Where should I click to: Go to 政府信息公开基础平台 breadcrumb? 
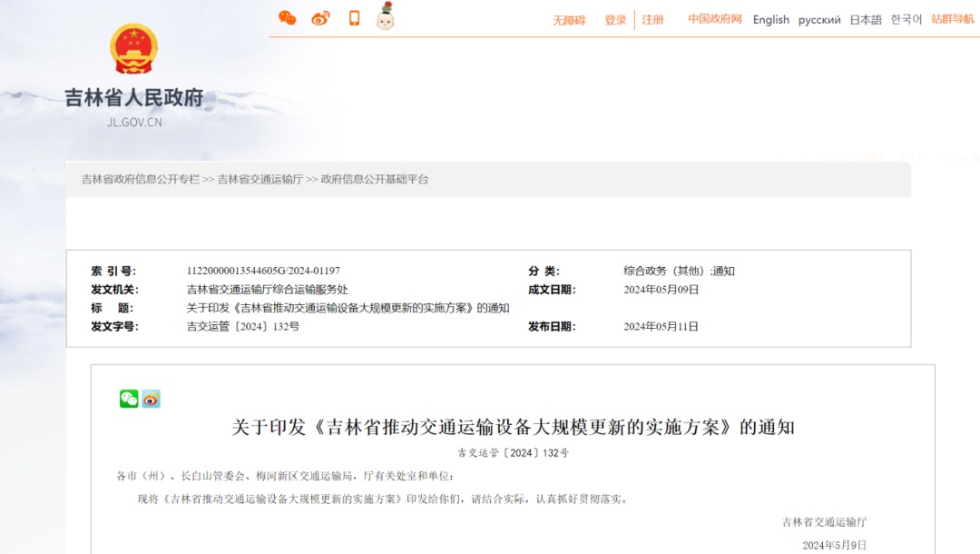coord(375,180)
